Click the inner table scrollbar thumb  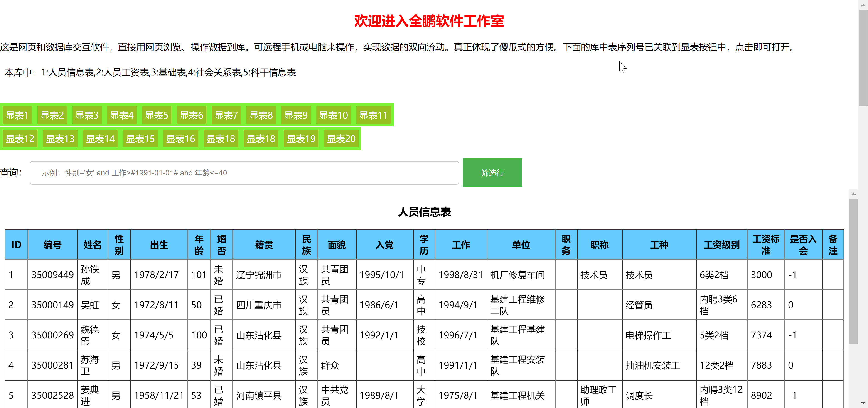tap(853, 271)
